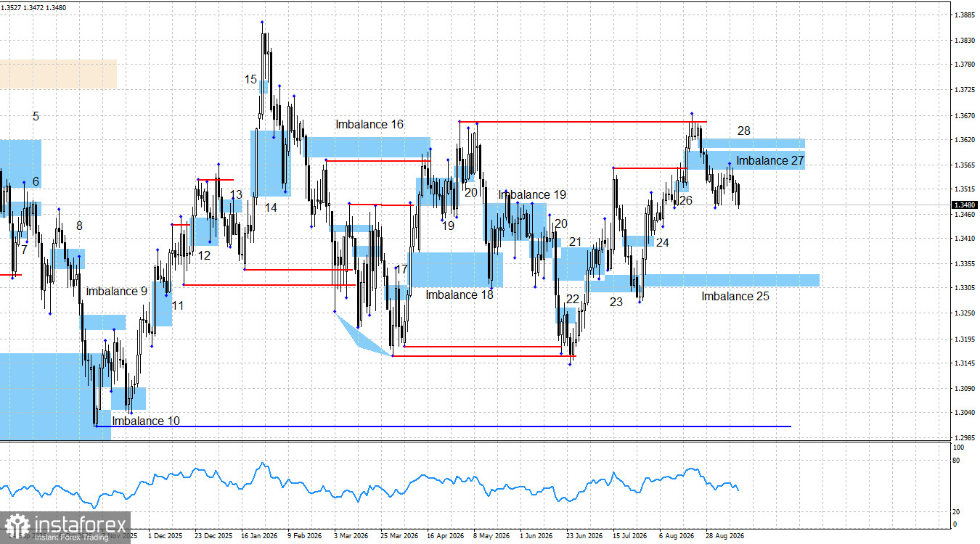Click the number 28 annotation
Viewport: 980px width, 544px height.
click(x=743, y=131)
